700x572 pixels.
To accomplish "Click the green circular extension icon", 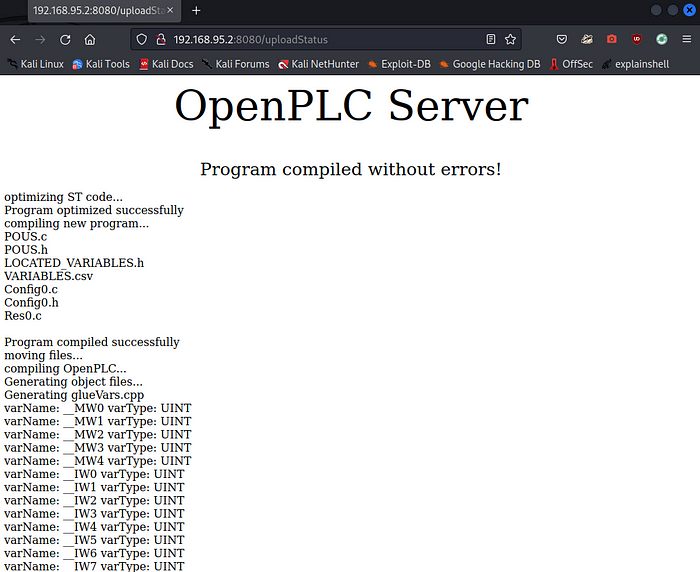I will [x=662, y=39].
